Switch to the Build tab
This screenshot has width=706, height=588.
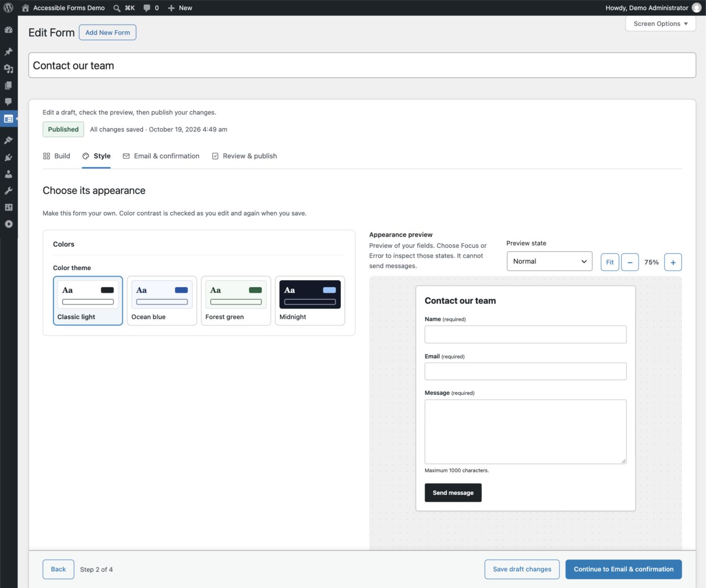pos(56,156)
